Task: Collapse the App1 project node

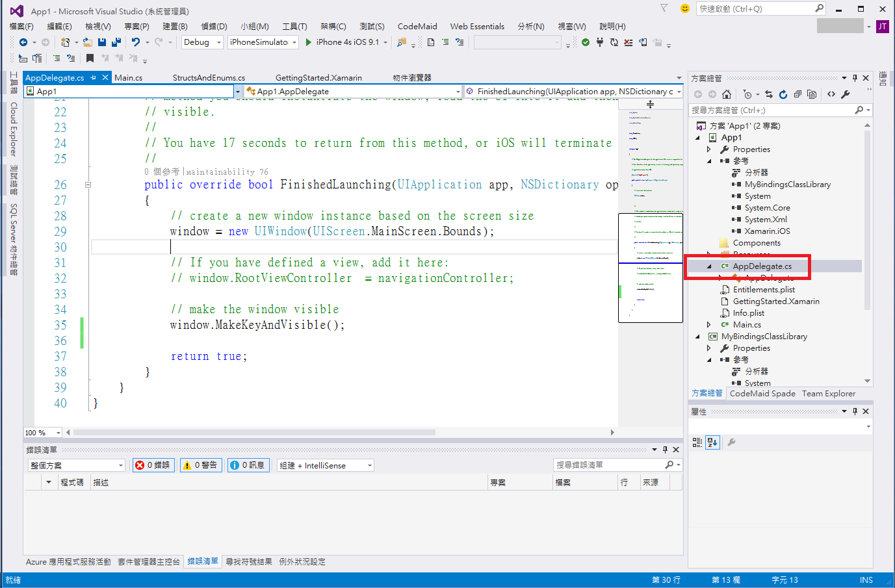Action: pos(697,138)
